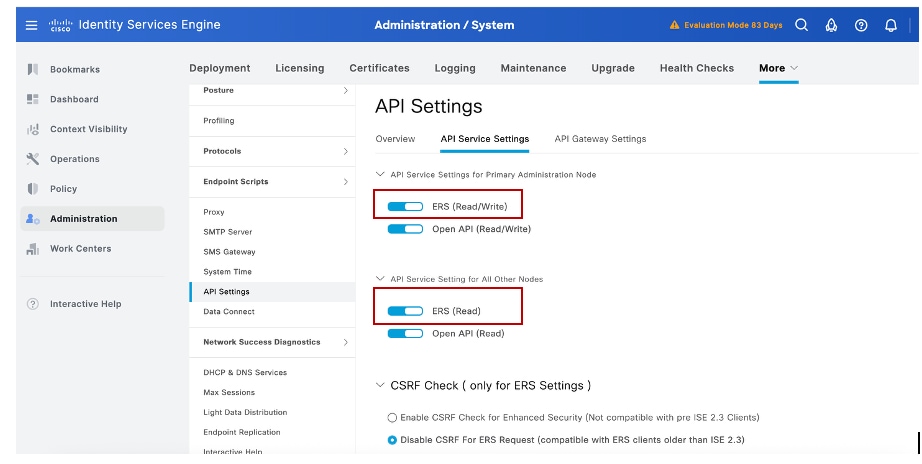This screenshot has width=922, height=464.
Task: Open the Maintenance tab
Action: click(533, 68)
